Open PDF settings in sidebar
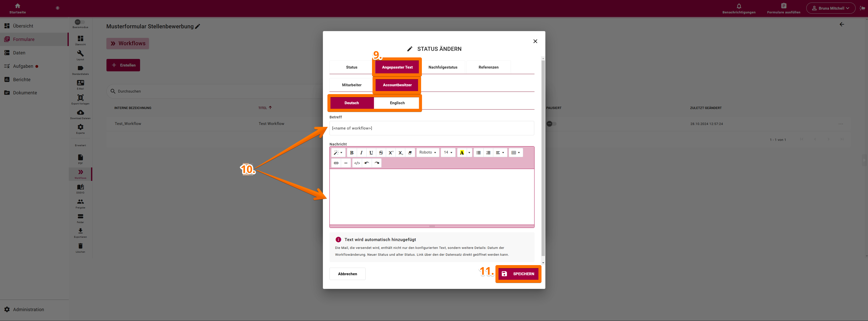868x321 pixels. [80, 159]
